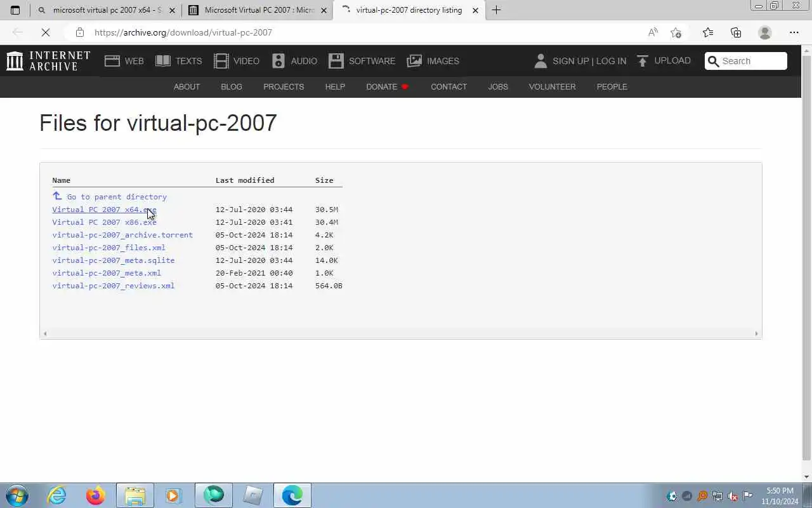Click the SIGN UP | LOG IN link

[x=589, y=61]
